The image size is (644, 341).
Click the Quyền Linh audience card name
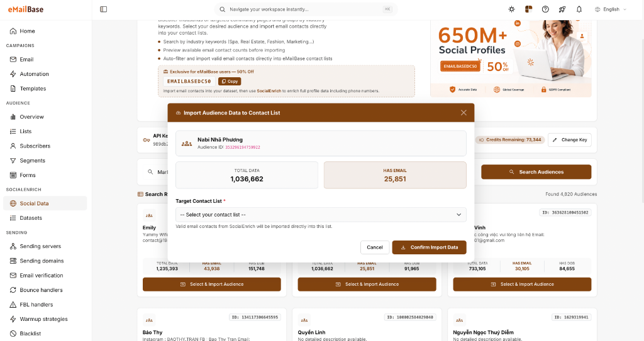pyautogui.click(x=311, y=332)
